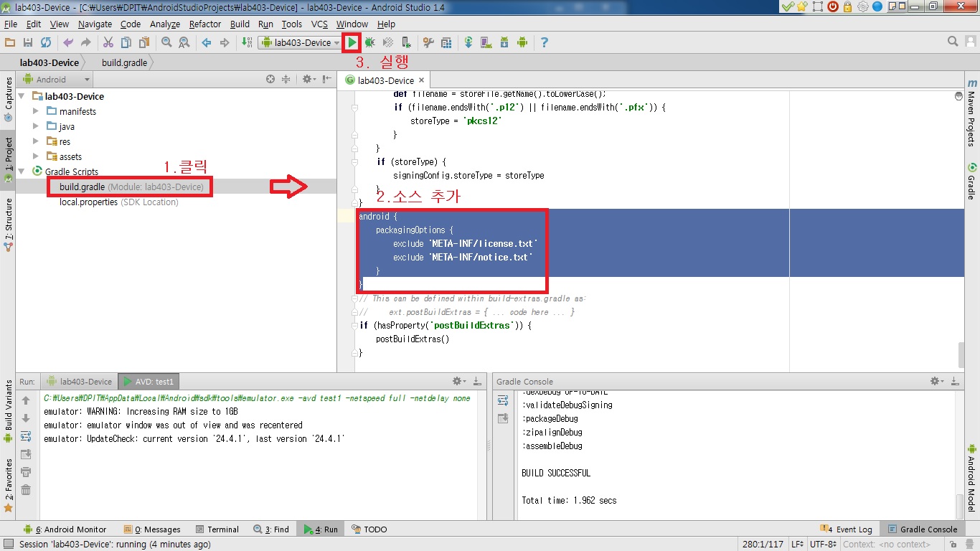Open Help using the question mark icon
The image size is (980, 551).
[544, 43]
